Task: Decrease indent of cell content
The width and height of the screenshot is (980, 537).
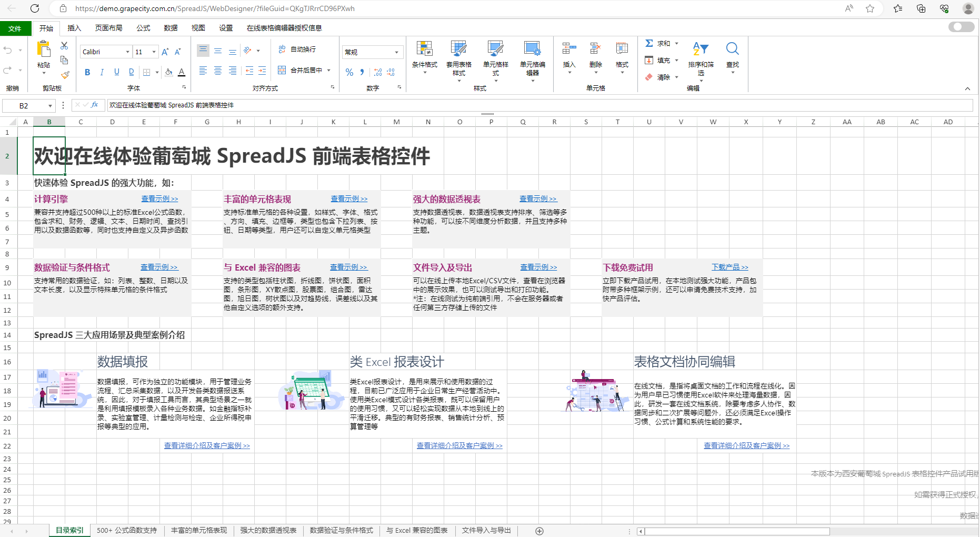Action: (x=249, y=71)
